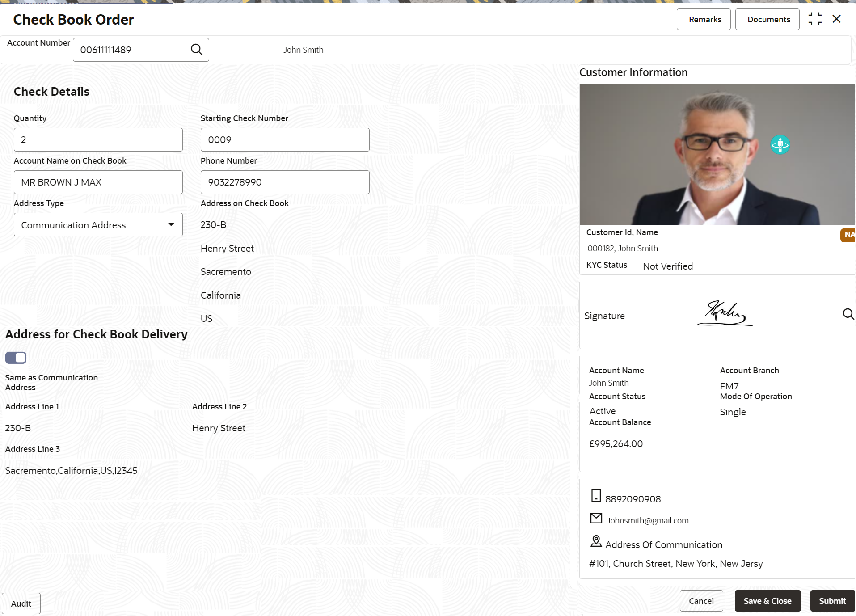Click Mode Of Operation value Single
The height and width of the screenshot is (616, 856).
733,412
